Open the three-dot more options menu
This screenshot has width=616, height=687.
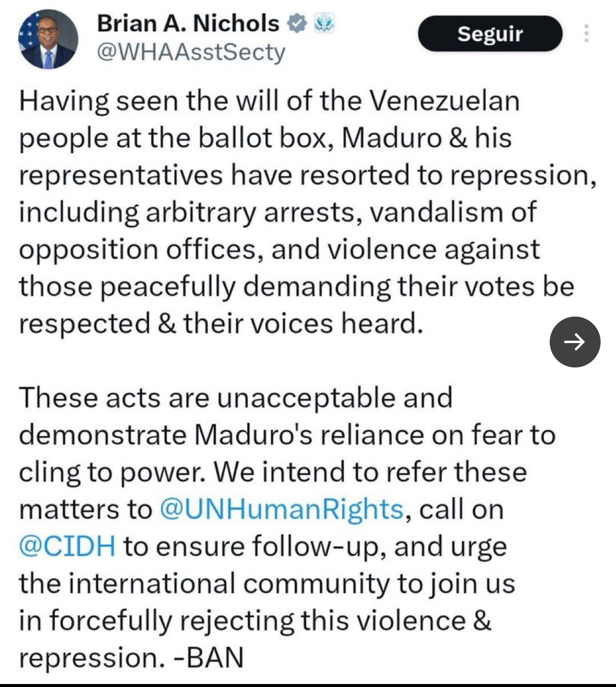coord(586,33)
